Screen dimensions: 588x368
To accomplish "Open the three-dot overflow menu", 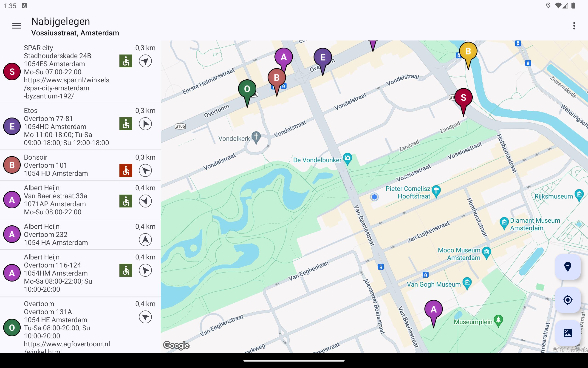I will click(574, 26).
